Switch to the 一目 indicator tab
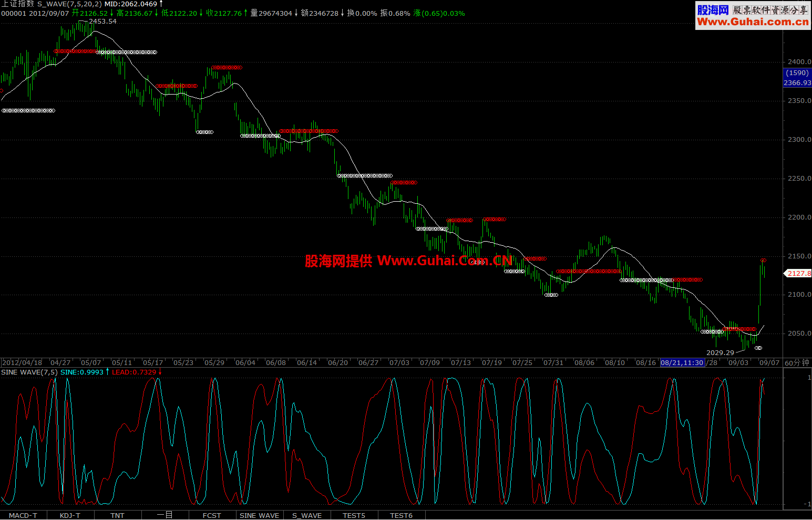The width and height of the screenshot is (812, 520). [x=165, y=515]
